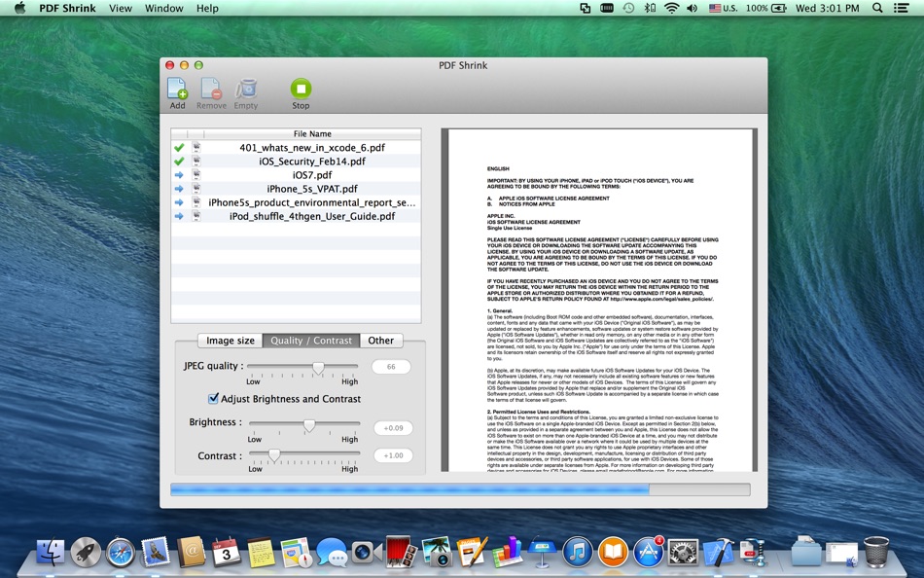Viewport: 924px width, 578px height.
Task: Click the JPEG quality value field 66
Action: point(391,367)
